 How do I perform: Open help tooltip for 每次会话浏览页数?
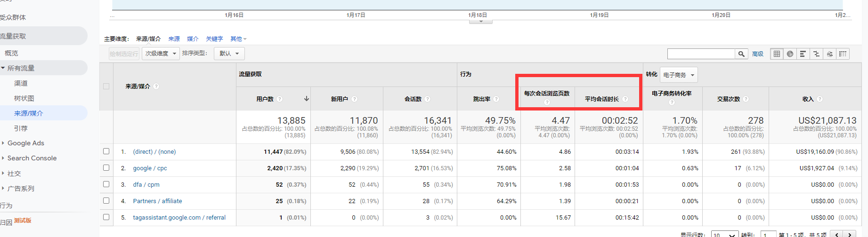pos(547,103)
